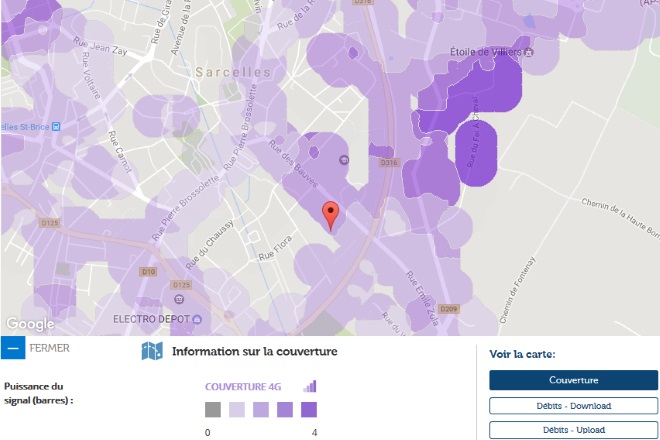The height and width of the screenshot is (440, 660).
Task: Select the Couverture map view
Action: 573,380
